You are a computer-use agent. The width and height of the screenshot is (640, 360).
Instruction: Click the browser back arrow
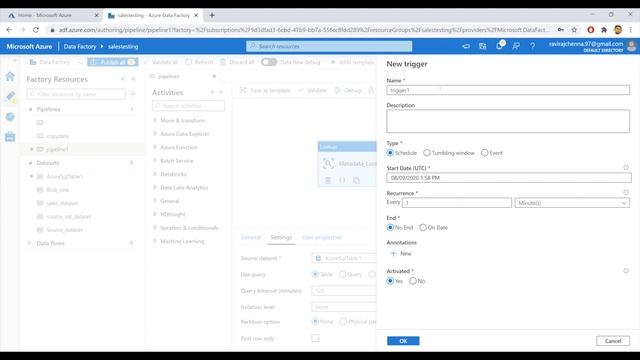9,30
